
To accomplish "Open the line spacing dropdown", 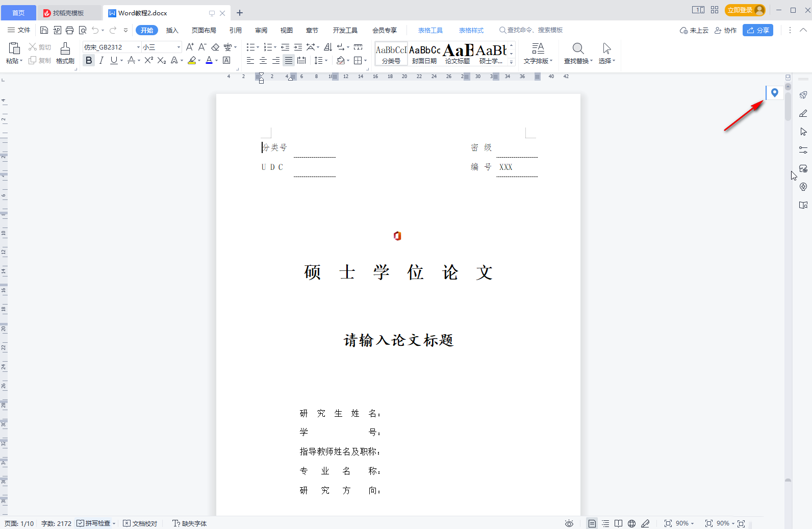I will click(x=320, y=61).
